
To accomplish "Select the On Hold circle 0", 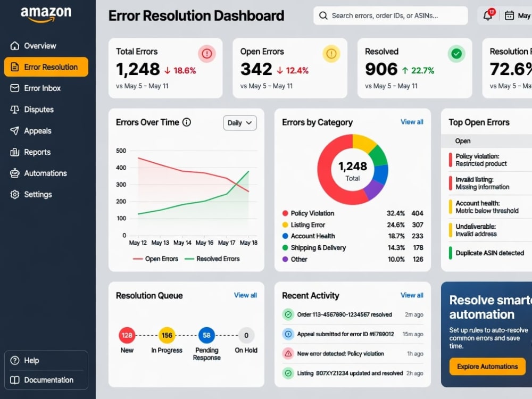I will (246, 335).
